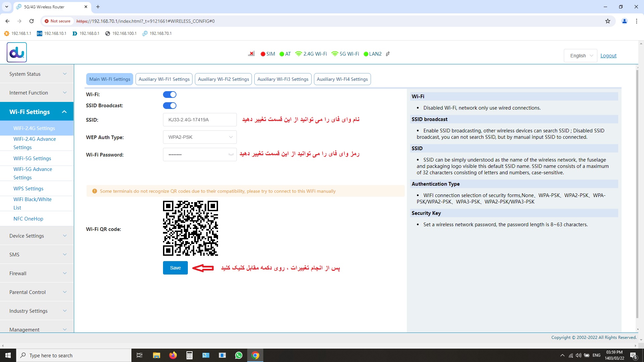Click the 2.4G Wi-Fi status icon
Image resolution: width=644 pixels, height=362 pixels.
[299, 54]
